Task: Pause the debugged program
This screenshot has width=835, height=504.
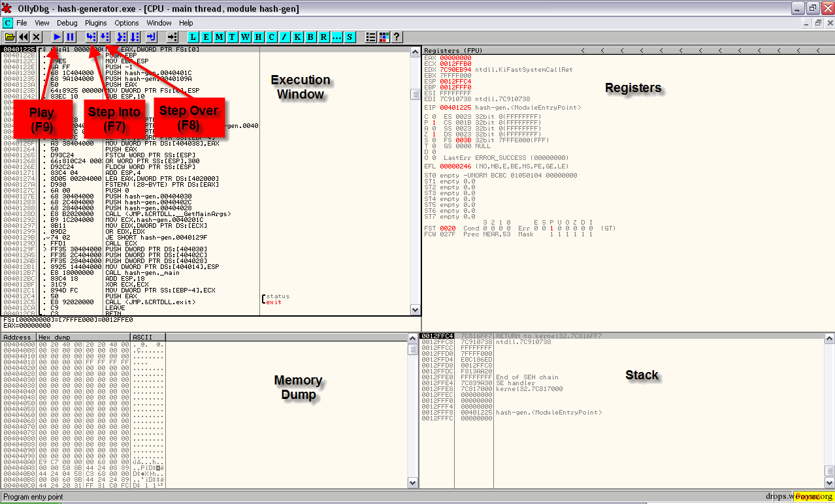Action: click(70, 37)
